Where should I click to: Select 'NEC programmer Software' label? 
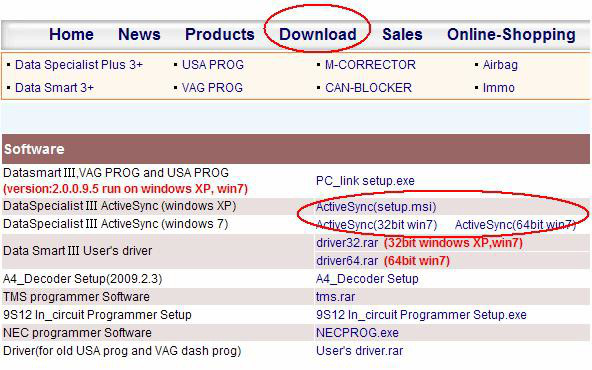pos(77,333)
